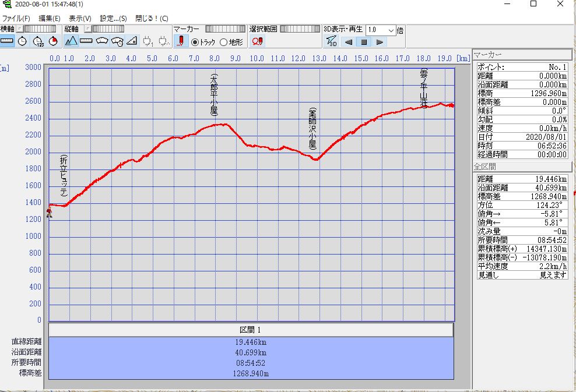Click the selection range icon

(257, 41)
